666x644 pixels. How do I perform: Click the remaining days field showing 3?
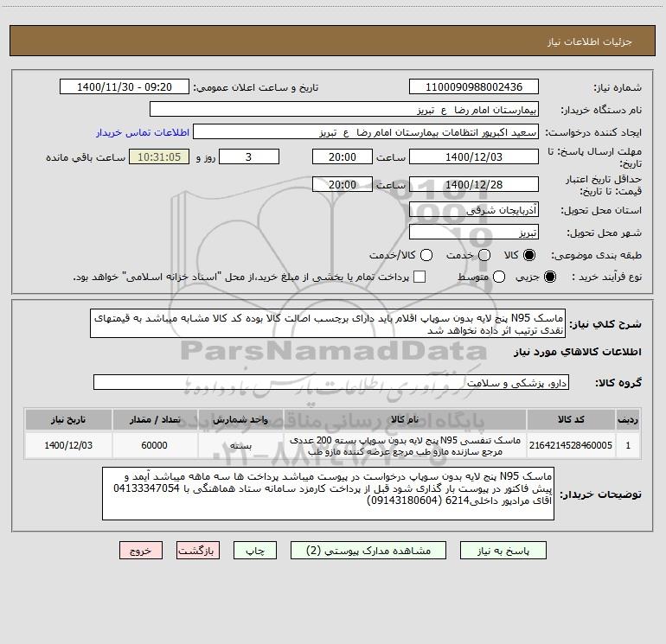pyautogui.click(x=249, y=156)
